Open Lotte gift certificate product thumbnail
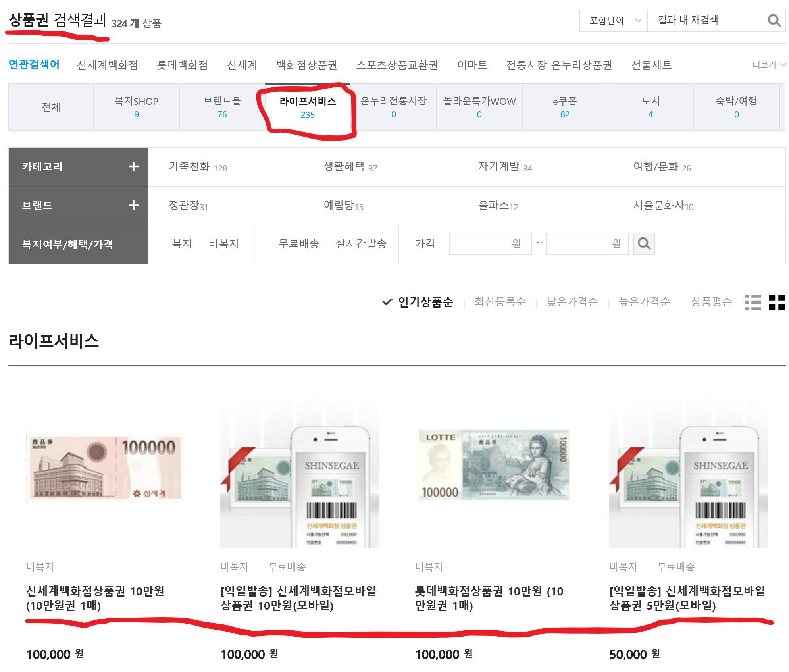 click(x=494, y=465)
